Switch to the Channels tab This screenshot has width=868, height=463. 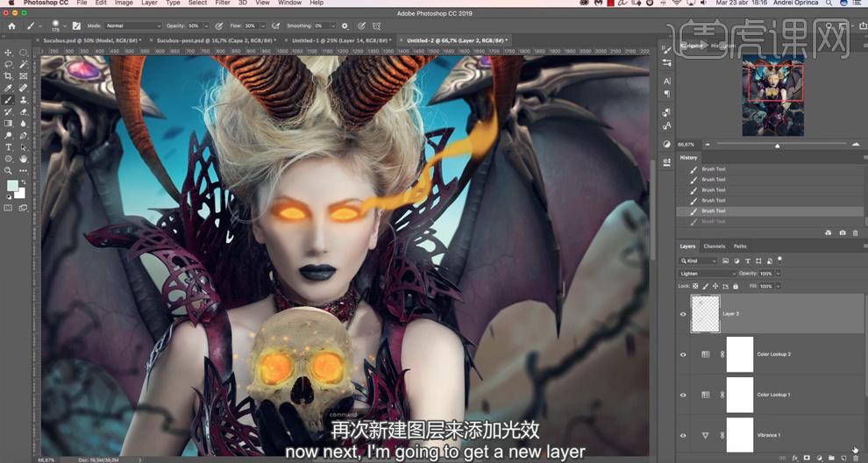point(714,246)
